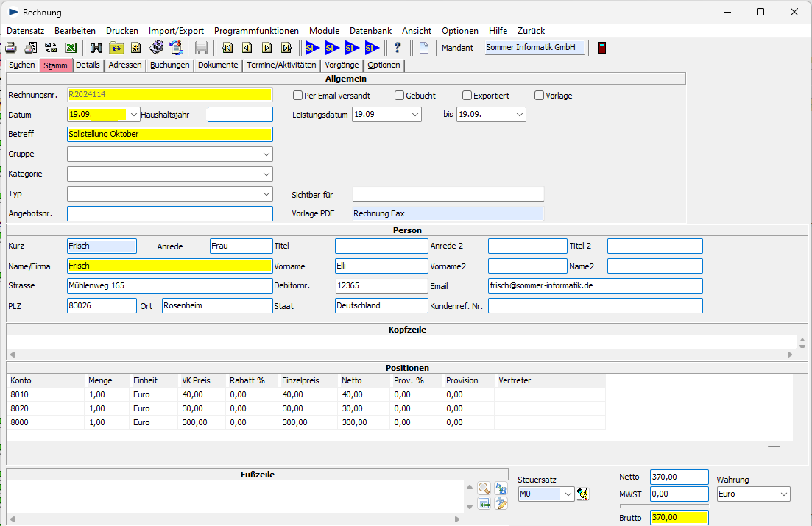This screenshot has width=812, height=526.
Task: Expand the Währung dropdown
Action: point(783,494)
